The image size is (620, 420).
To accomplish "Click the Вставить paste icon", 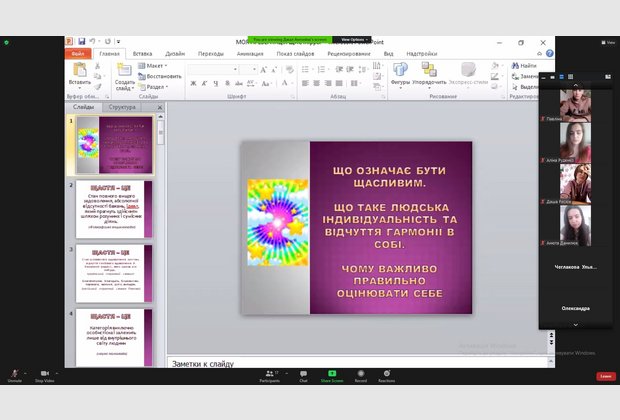I will 79,70.
